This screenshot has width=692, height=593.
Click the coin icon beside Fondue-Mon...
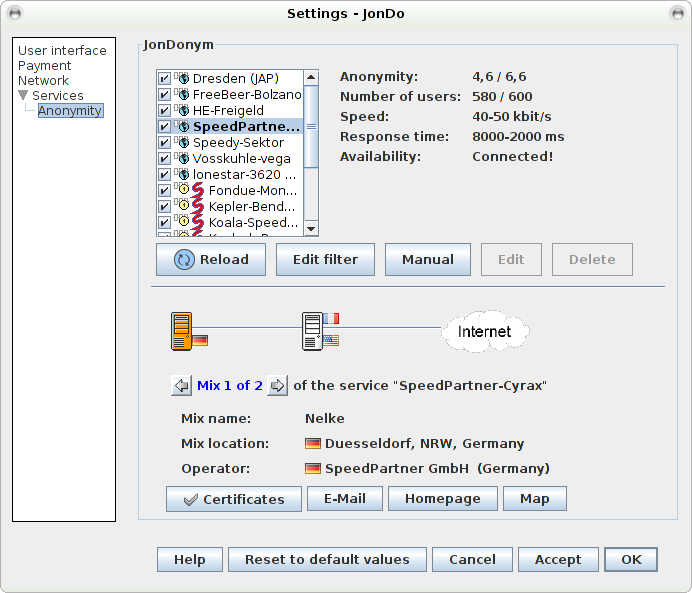coord(181,190)
